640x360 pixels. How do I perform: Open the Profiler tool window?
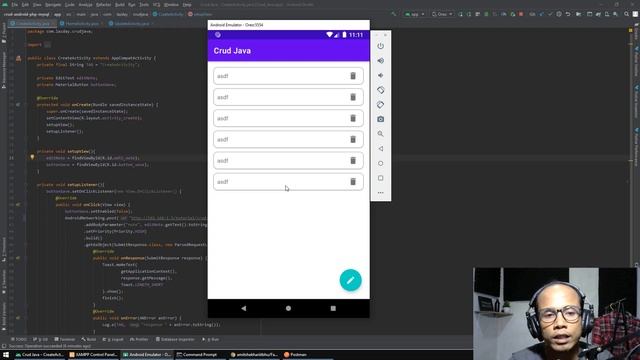139,339
